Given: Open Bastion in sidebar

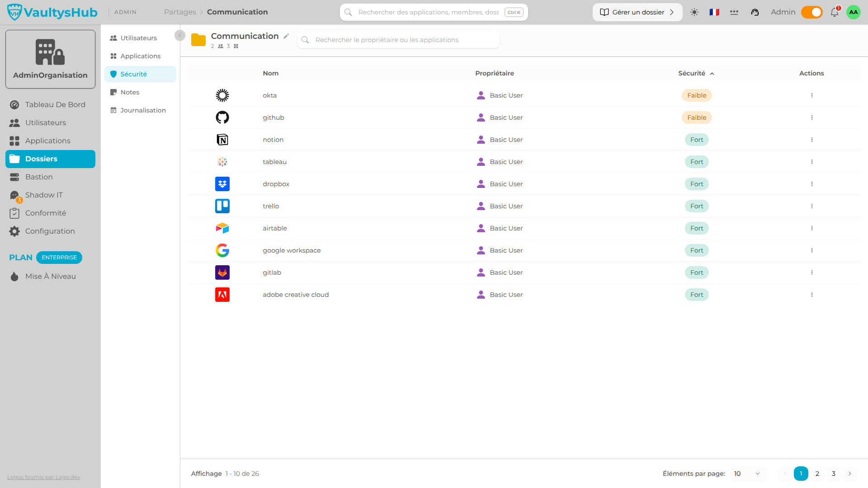Looking at the screenshot, I should [x=50, y=177].
